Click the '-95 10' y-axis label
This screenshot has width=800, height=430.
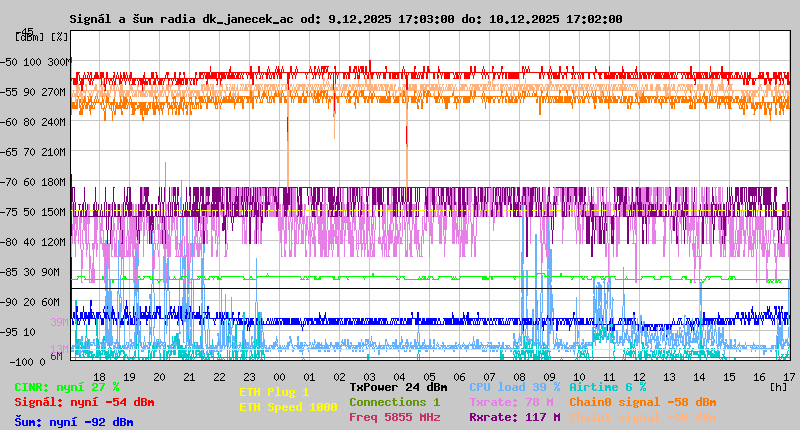pyautogui.click(x=18, y=332)
